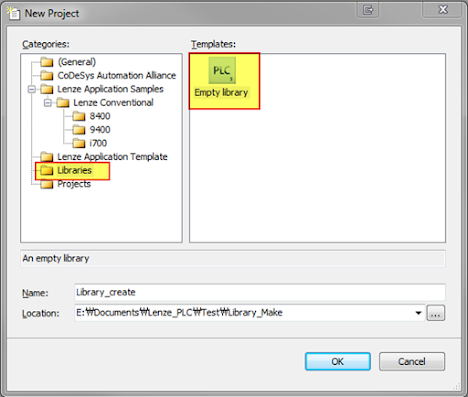
Task: Click the title bar help/restore icon button
Action: tap(368, 10)
